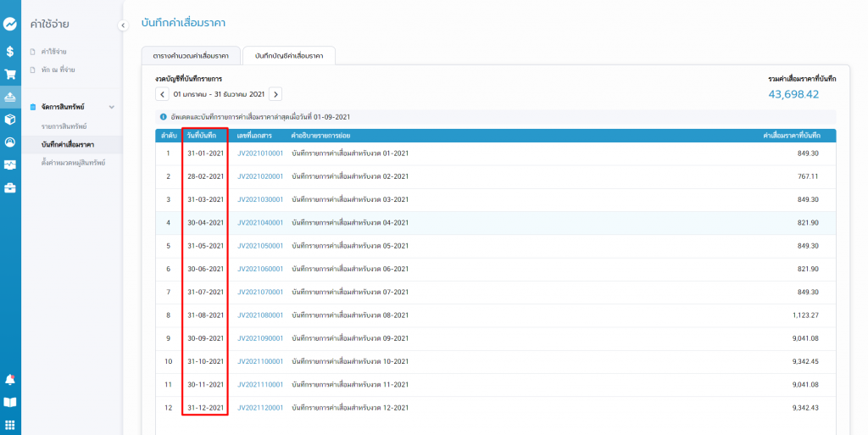Open รายการสินทรัพย์ in the sidebar
The image size is (868, 435).
[64, 126]
